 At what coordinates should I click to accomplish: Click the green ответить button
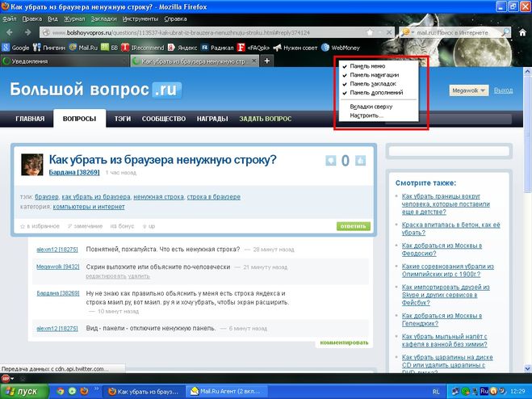(354, 226)
